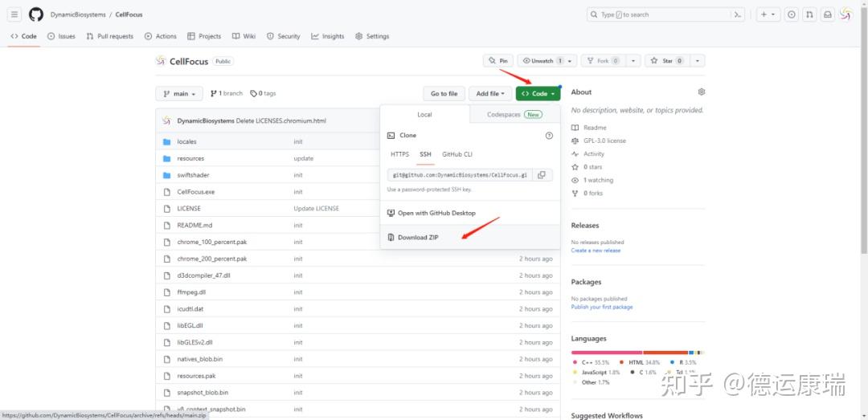Click Create a new release link

[x=596, y=251]
